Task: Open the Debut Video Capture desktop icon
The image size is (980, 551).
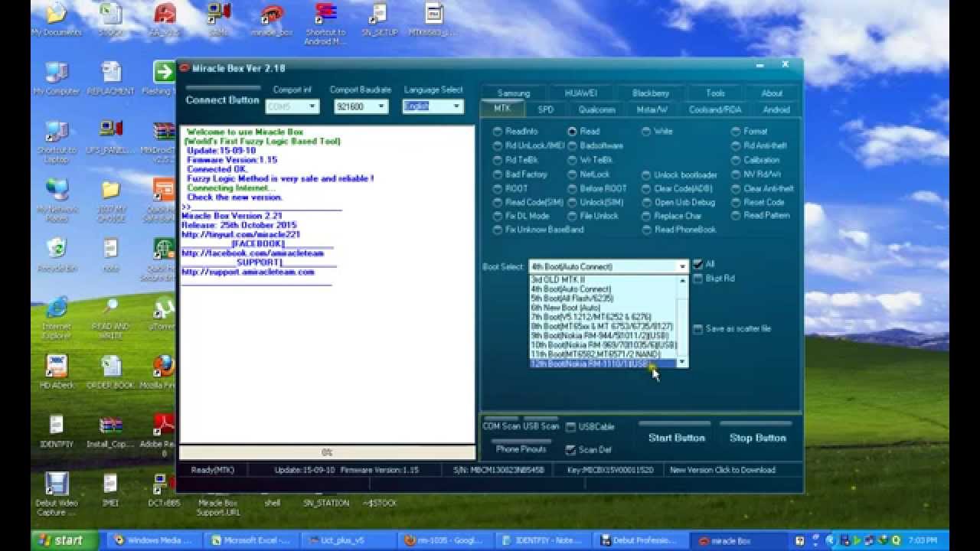Action: [56, 494]
